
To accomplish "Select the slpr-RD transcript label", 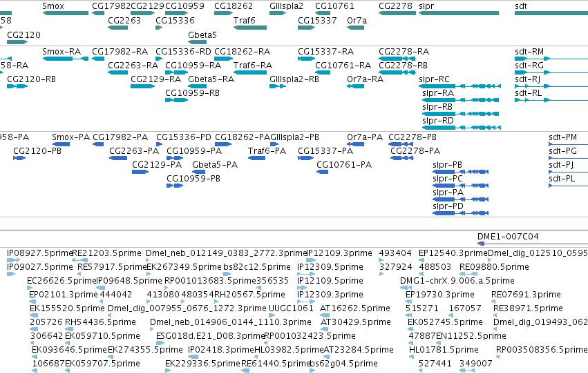I will point(438,121).
